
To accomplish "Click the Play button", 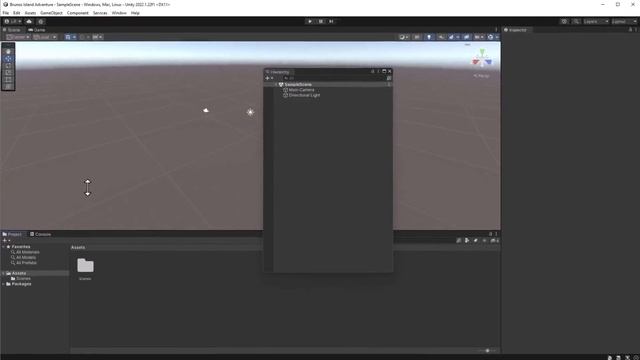I will click(310, 21).
